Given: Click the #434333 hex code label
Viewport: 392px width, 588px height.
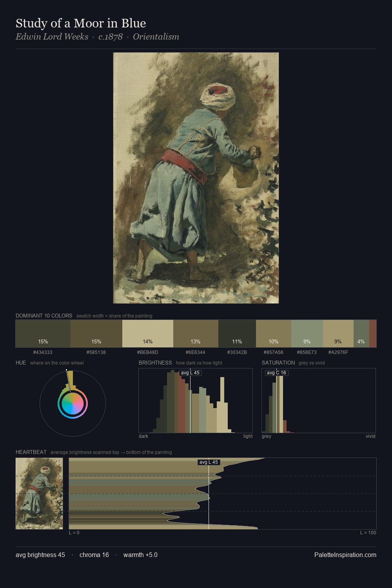Looking at the screenshot, I should (x=43, y=352).
